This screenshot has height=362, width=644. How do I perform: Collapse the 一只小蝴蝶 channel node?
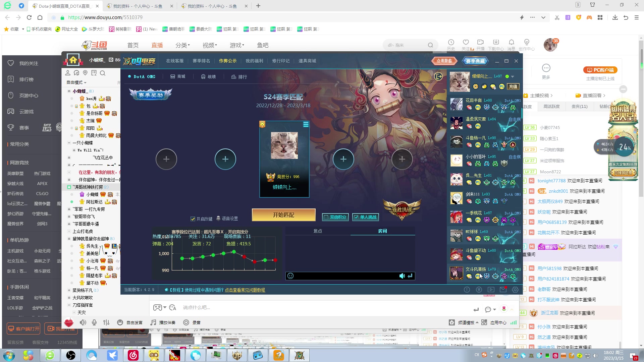pos(69,143)
